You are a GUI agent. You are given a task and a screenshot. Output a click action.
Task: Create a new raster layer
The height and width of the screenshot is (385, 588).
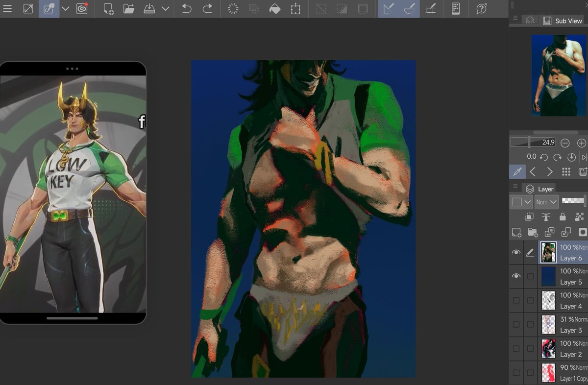pos(516,232)
